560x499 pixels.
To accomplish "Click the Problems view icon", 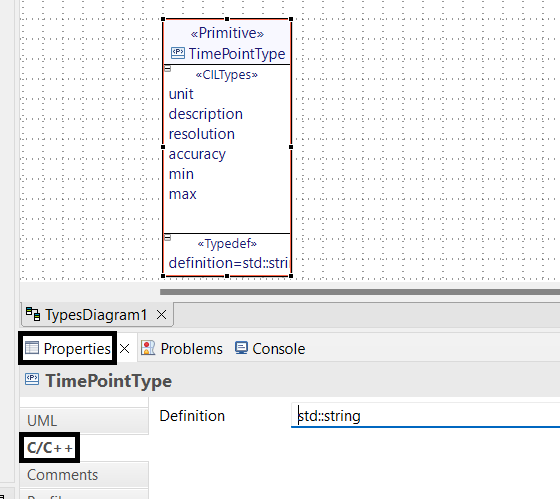I will tap(148, 348).
